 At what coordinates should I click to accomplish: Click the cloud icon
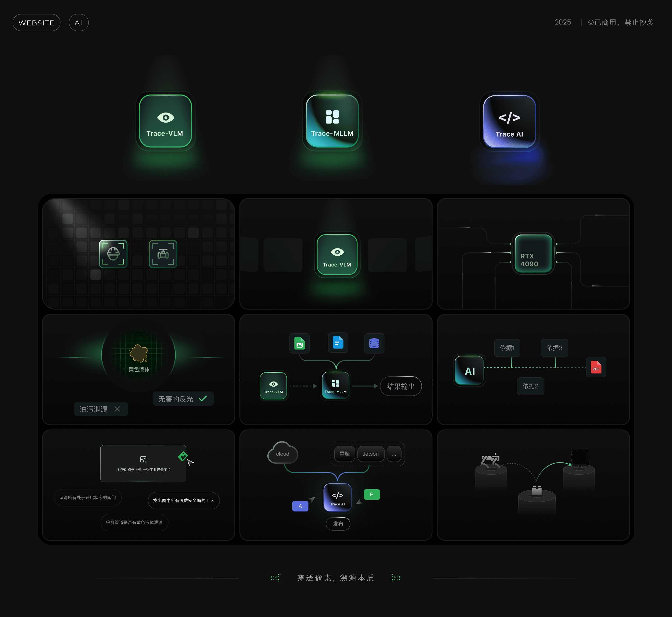(x=283, y=453)
